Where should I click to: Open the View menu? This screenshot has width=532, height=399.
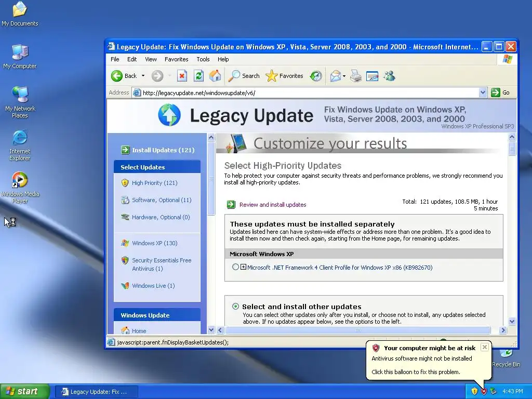click(x=151, y=59)
